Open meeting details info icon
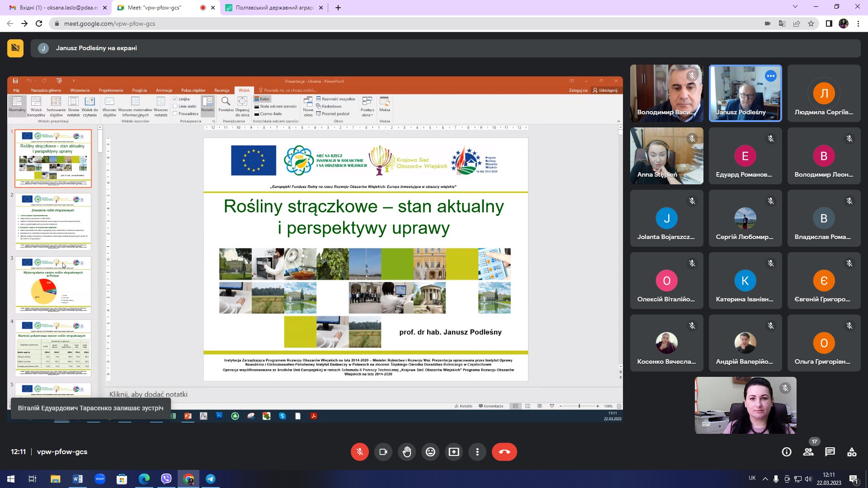 tap(787, 452)
